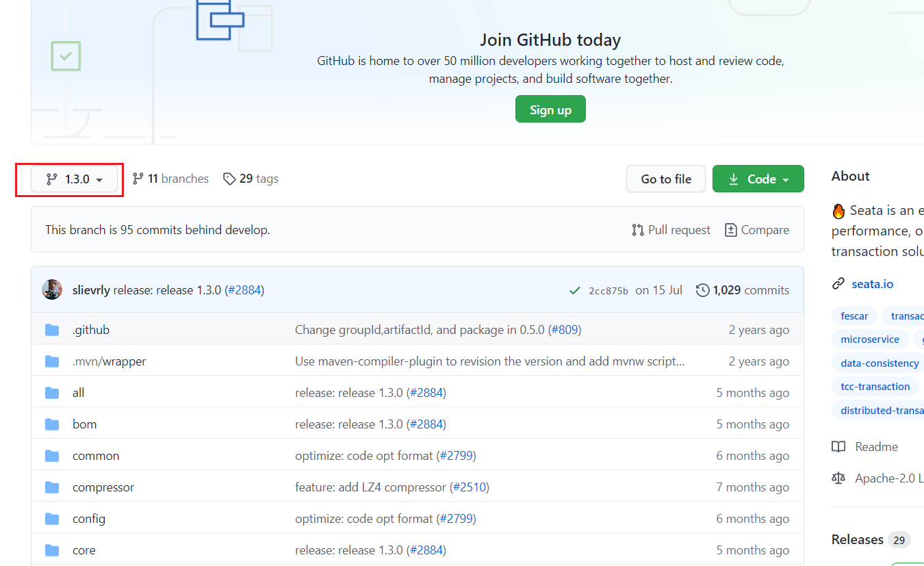Click the common folder icon
Screen dimensions: 924x566
point(52,456)
